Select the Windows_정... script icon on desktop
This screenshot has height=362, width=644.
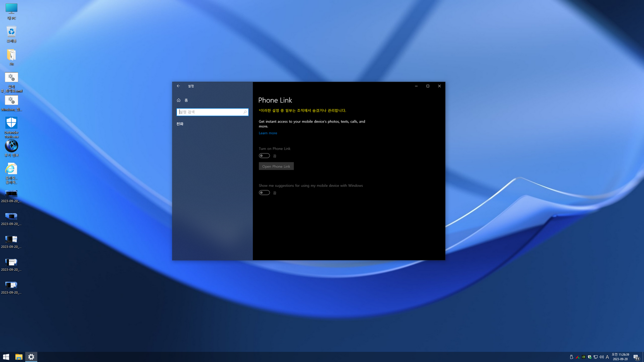[11, 103]
